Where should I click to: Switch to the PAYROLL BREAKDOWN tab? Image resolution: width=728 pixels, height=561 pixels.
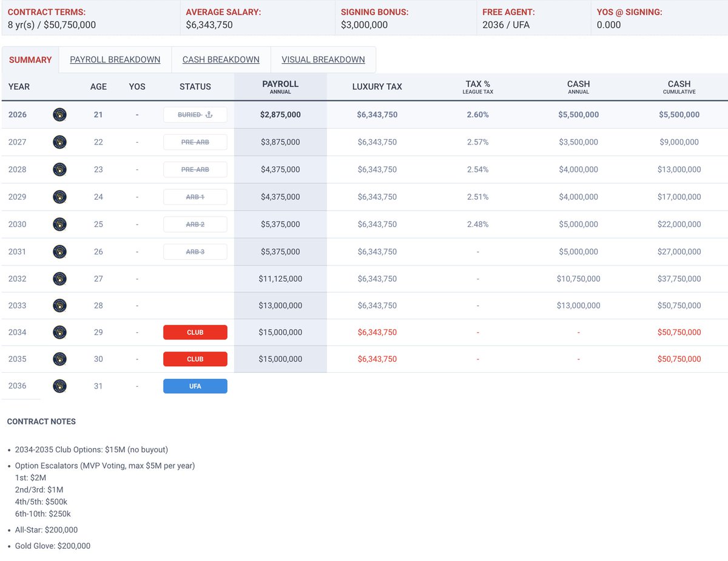(115, 59)
